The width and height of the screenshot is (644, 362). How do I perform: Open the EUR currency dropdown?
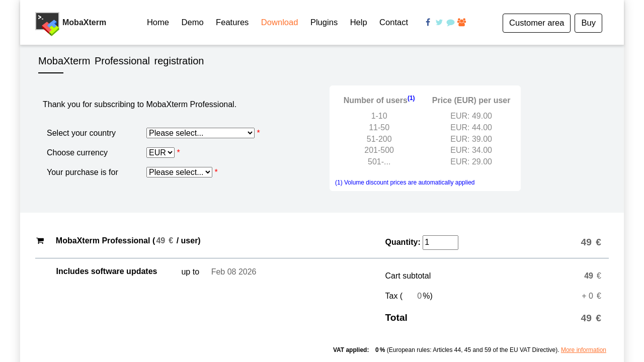(160, 153)
